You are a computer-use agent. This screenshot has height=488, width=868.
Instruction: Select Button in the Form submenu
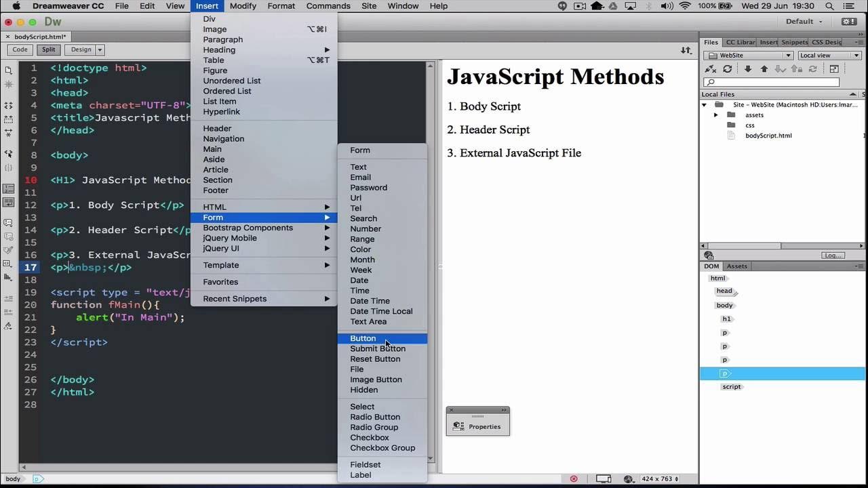[x=382, y=338]
